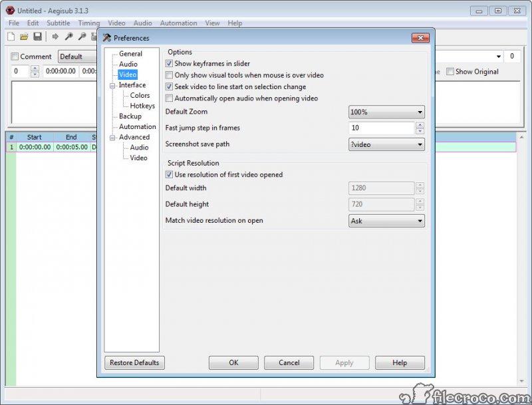Click the Fast jump step input field
Viewport: 532px width, 405px height.
[381, 128]
